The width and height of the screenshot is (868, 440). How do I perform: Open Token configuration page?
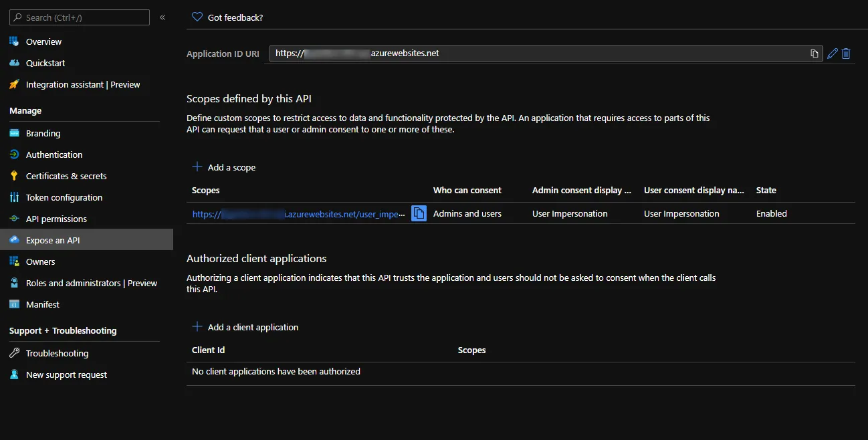[x=64, y=197]
